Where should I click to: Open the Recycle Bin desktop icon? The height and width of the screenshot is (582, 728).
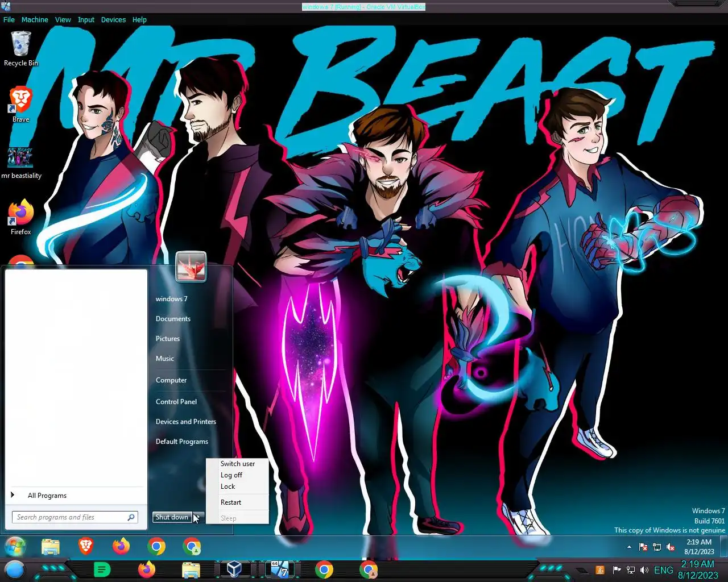tap(21, 49)
